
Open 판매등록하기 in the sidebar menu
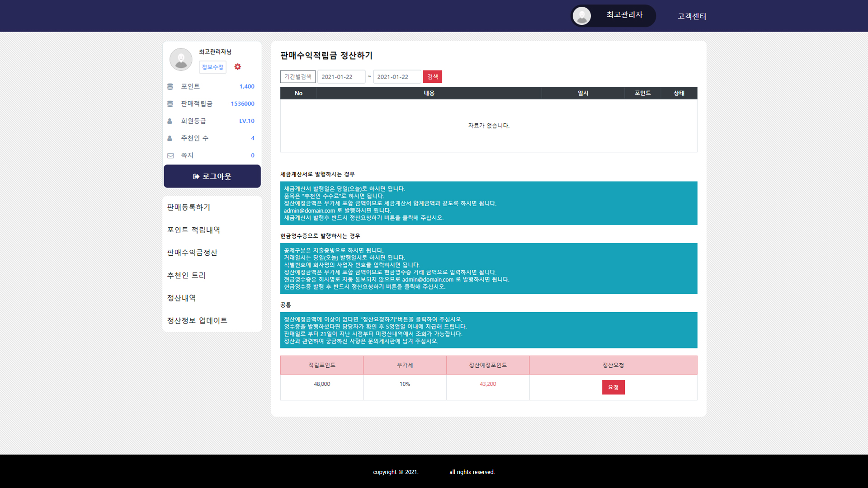point(189,207)
